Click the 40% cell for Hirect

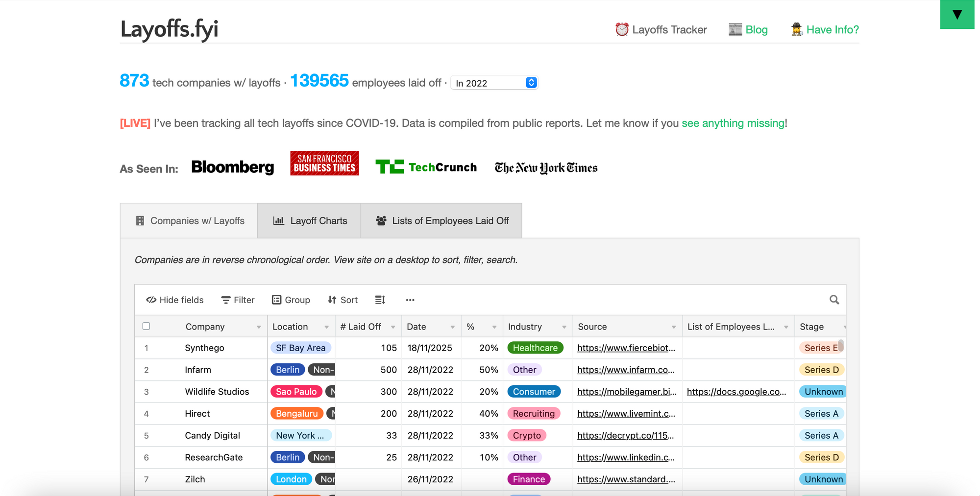481,414
